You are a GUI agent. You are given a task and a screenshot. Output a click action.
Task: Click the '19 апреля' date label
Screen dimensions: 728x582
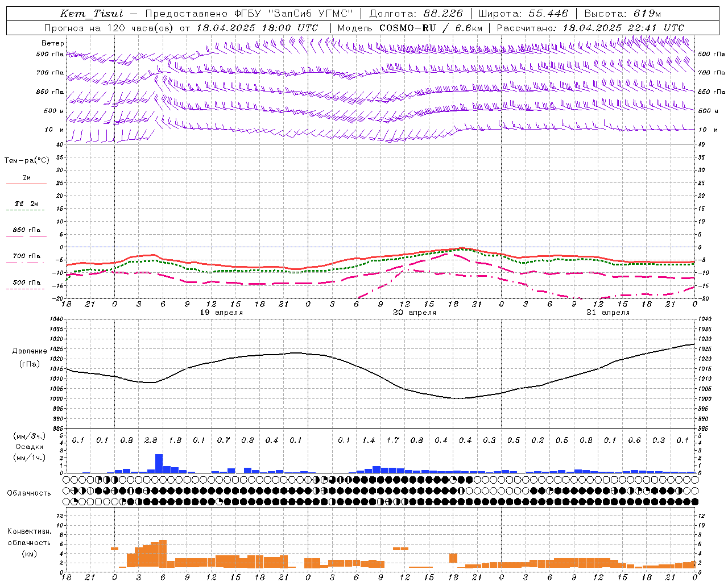click(221, 313)
